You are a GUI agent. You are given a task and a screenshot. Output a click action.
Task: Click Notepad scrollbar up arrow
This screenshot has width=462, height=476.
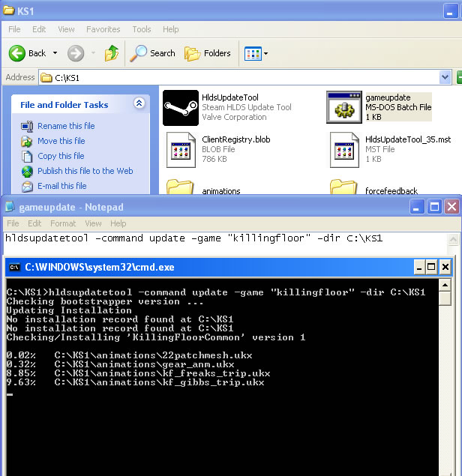pos(453,239)
